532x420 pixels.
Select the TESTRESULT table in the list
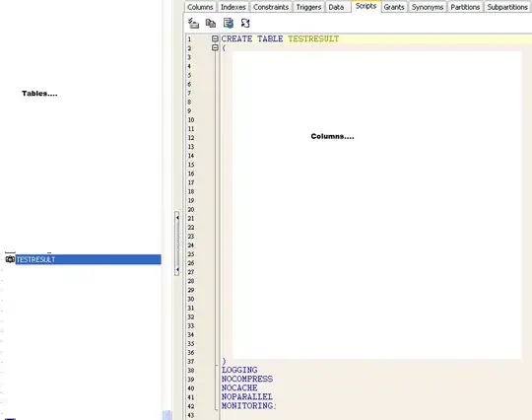[89, 259]
